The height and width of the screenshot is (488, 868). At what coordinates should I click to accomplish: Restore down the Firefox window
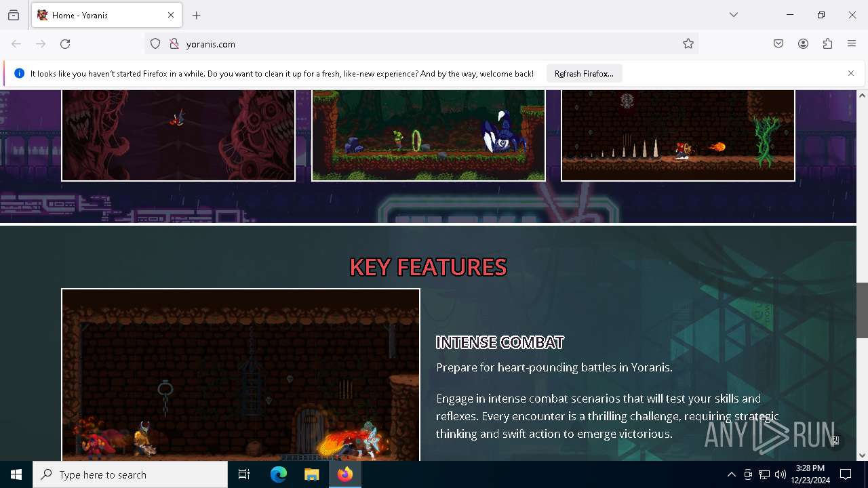tap(821, 15)
